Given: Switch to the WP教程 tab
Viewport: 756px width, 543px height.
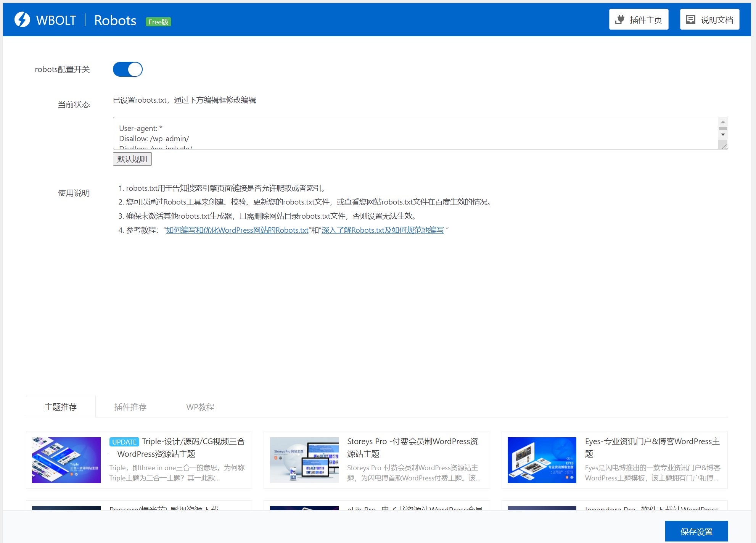Looking at the screenshot, I should 200,407.
